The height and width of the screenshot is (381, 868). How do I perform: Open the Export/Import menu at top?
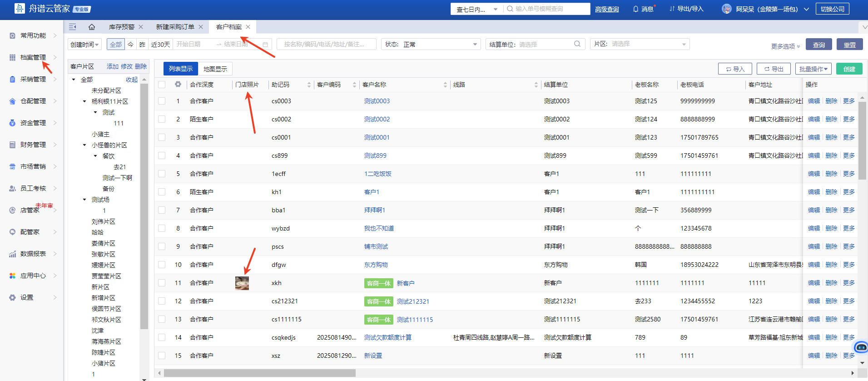click(x=686, y=9)
